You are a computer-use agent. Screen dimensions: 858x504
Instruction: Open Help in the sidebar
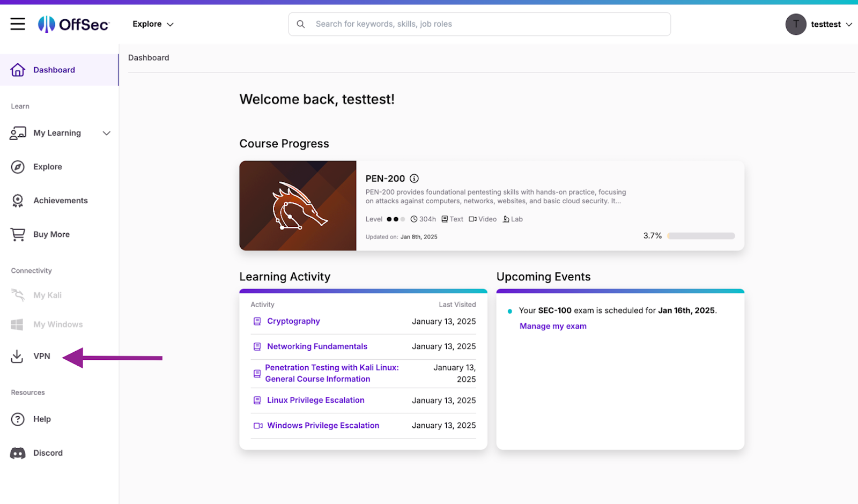point(42,419)
